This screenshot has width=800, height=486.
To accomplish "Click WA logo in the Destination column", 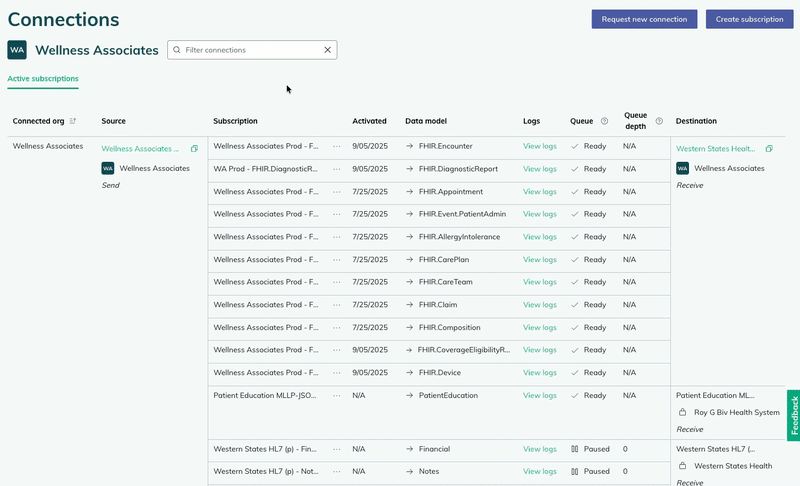I will pyautogui.click(x=682, y=168).
